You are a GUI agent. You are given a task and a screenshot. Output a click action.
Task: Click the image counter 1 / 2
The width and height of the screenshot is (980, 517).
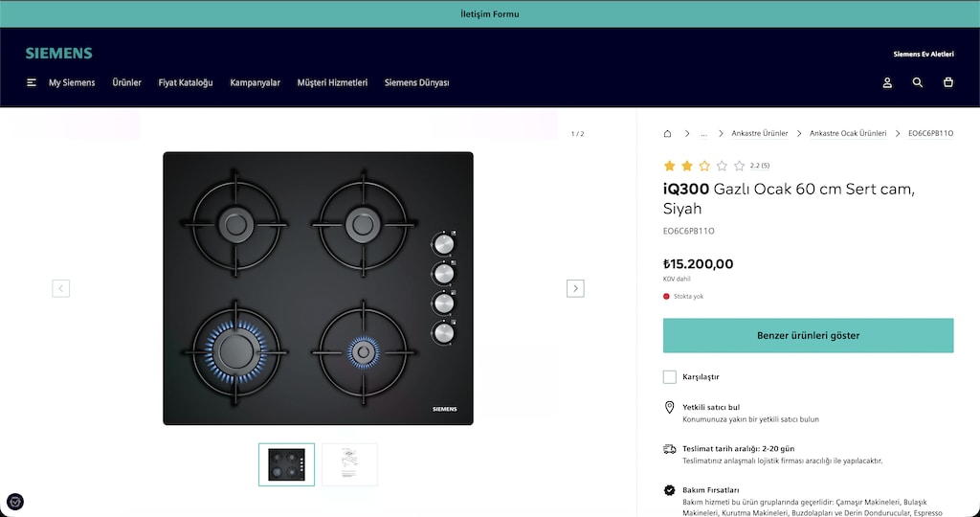click(577, 134)
